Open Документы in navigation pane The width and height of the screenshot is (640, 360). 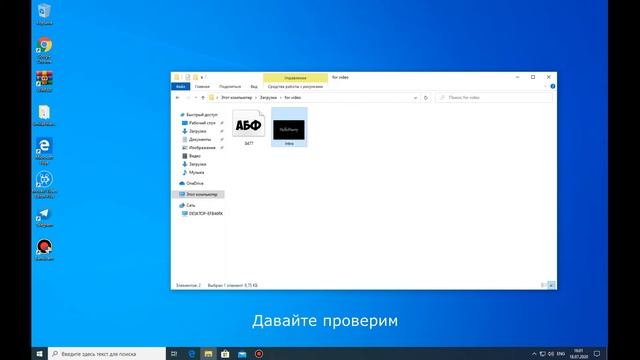[x=200, y=139]
